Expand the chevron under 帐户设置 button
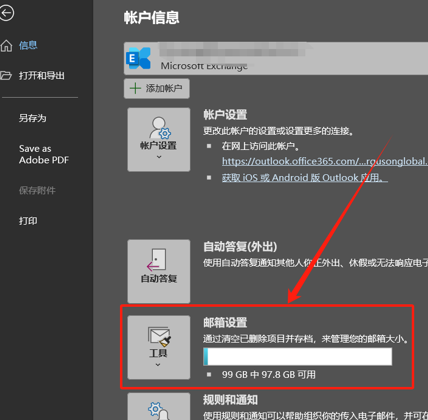 coord(159,157)
